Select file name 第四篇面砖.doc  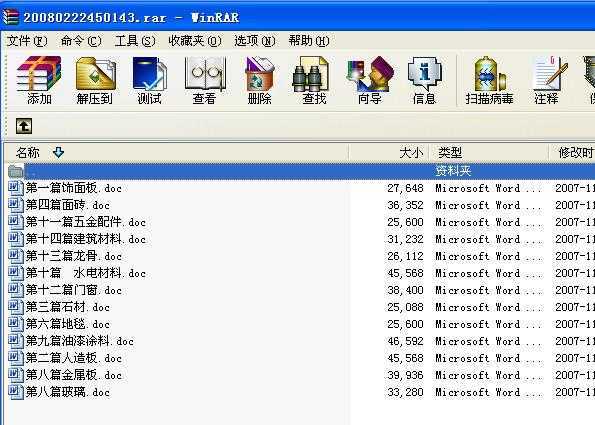pos(68,205)
